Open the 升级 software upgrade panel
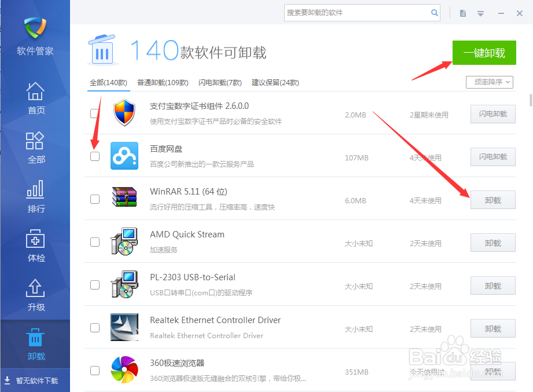This screenshot has width=533, height=392. tap(35, 294)
